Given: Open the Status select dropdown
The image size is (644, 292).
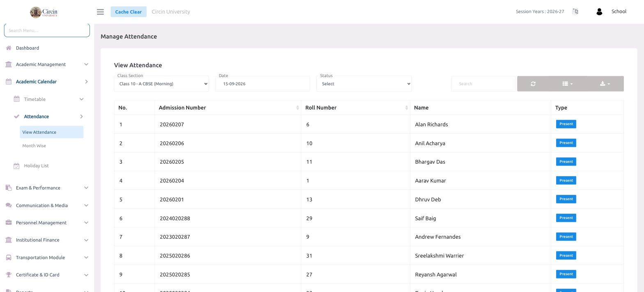Looking at the screenshot, I should click(x=364, y=84).
